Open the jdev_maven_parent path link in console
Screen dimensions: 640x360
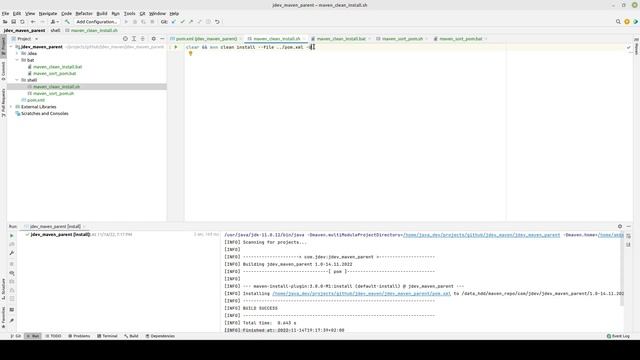[x=481, y=235]
